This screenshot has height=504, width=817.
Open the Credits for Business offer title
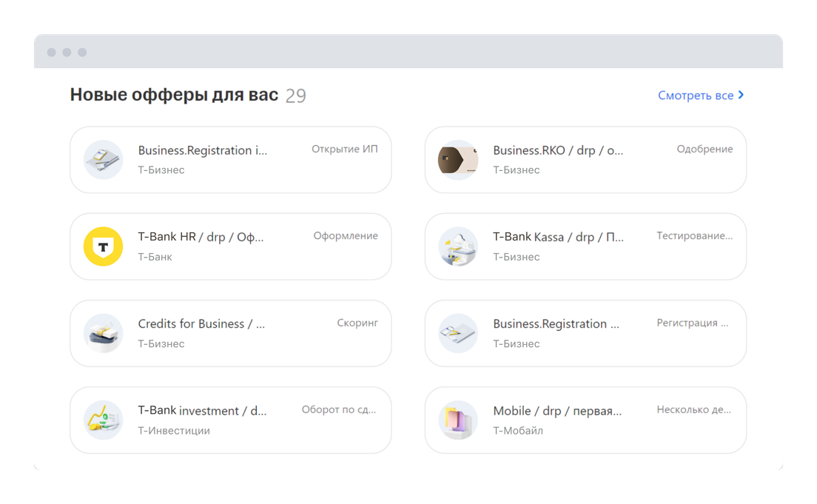pyautogui.click(x=201, y=323)
